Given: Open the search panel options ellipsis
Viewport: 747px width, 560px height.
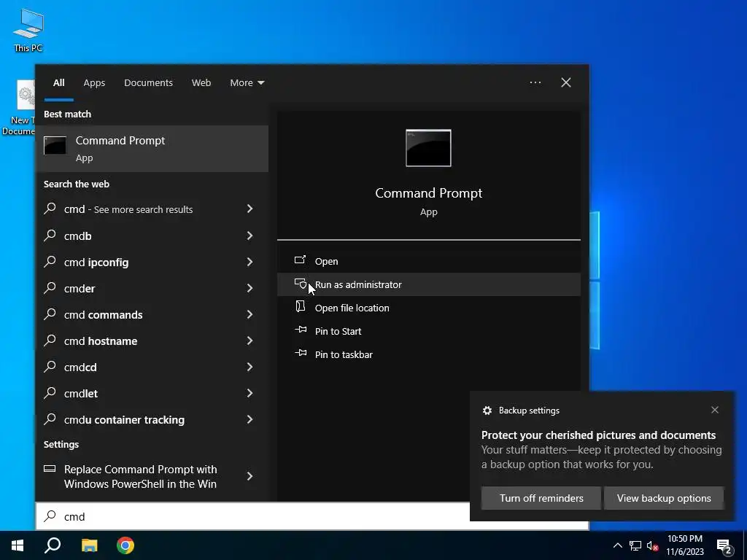Looking at the screenshot, I should coord(535,82).
